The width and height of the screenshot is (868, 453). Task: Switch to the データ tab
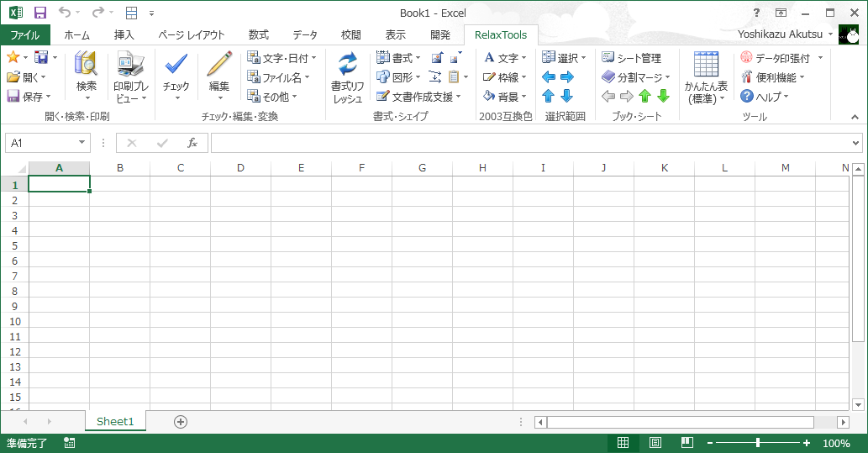click(305, 35)
